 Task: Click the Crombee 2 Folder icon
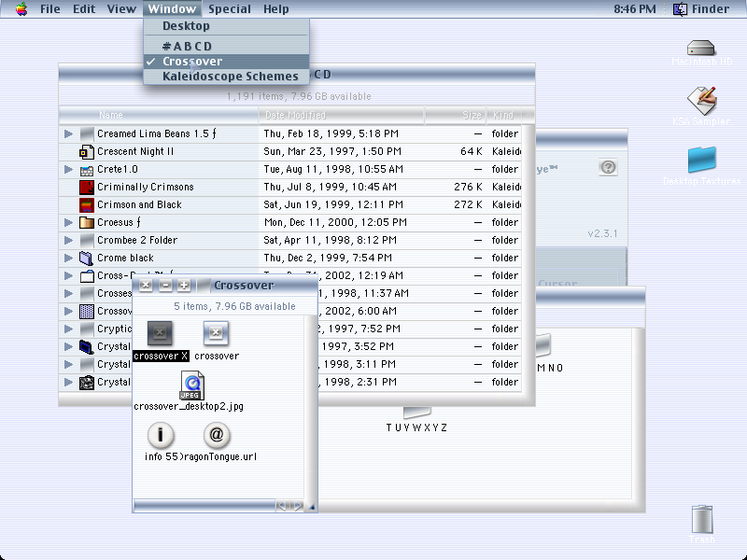coord(87,241)
